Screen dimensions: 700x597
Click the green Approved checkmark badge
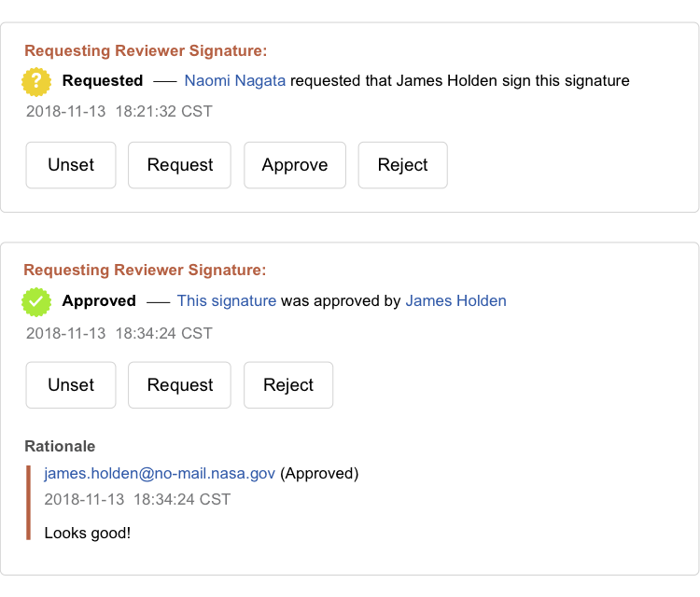point(36,302)
